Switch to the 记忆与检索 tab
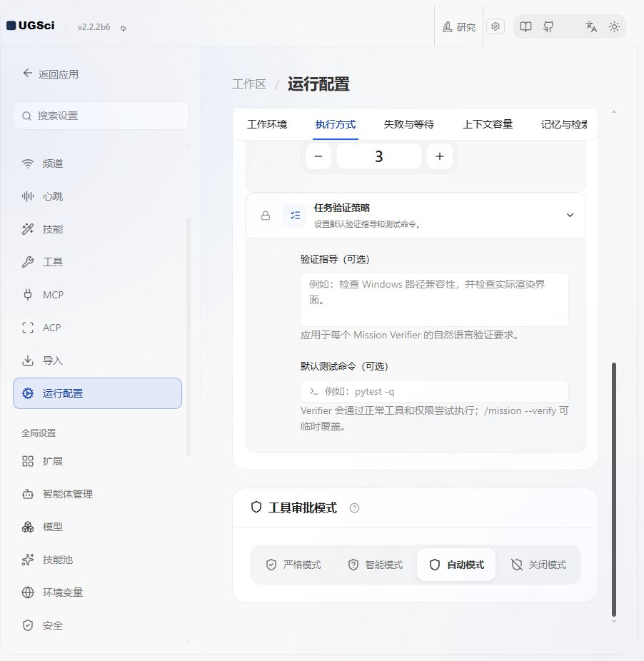 point(564,124)
